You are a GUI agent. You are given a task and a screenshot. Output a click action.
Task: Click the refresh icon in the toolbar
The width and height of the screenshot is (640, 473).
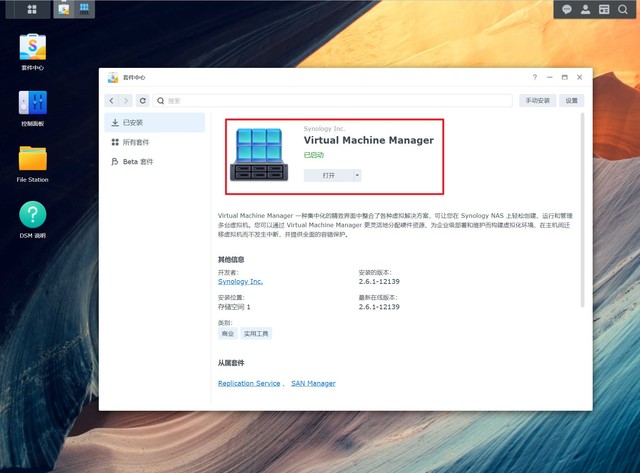[x=142, y=100]
